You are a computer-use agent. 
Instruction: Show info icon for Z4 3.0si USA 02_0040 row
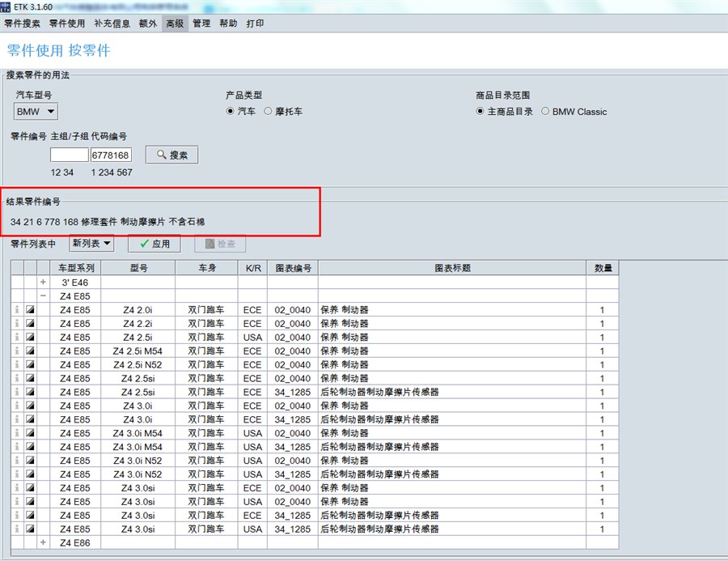(17, 502)
